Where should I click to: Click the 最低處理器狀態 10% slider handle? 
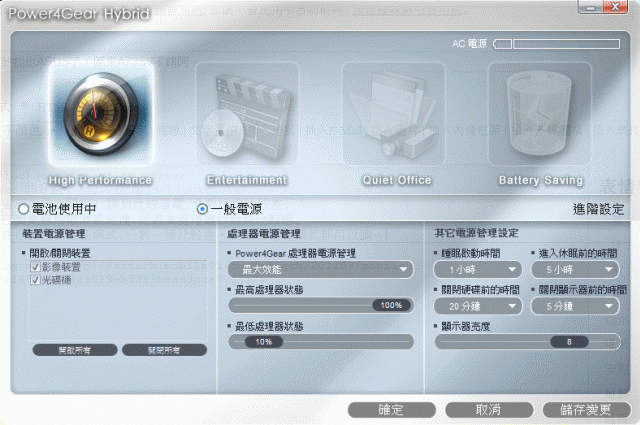264,342
